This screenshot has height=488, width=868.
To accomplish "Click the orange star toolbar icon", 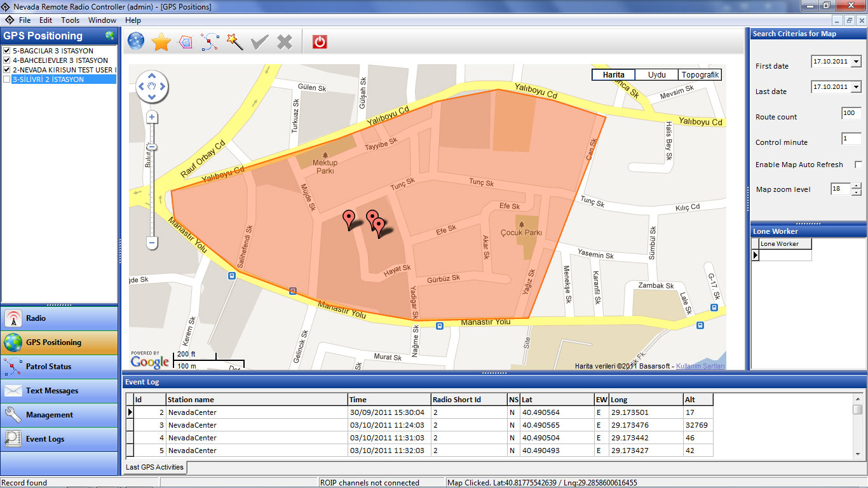I will 161,42.
